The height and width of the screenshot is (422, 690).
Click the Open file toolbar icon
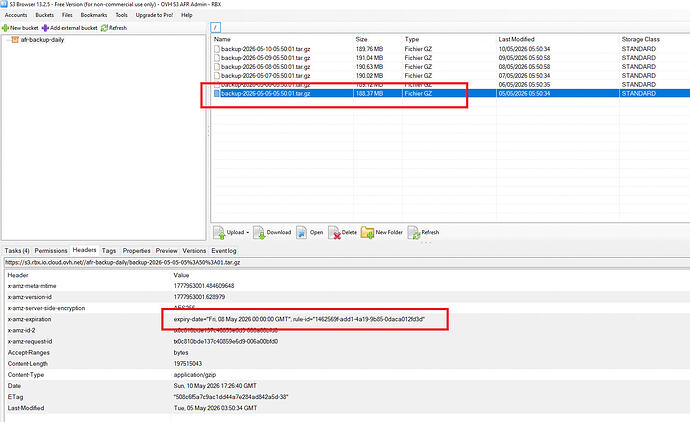click(301, 232)
